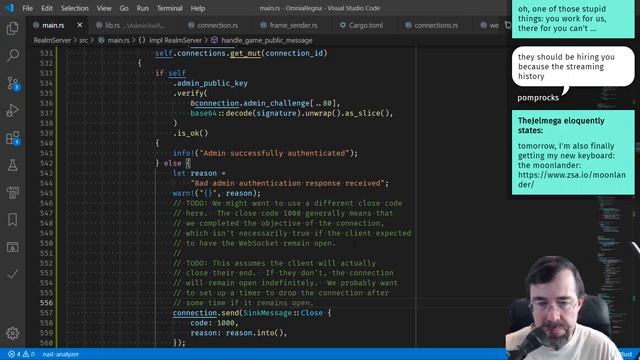Open the checkmark view in activity bar
640x360 pixels.
13,274
